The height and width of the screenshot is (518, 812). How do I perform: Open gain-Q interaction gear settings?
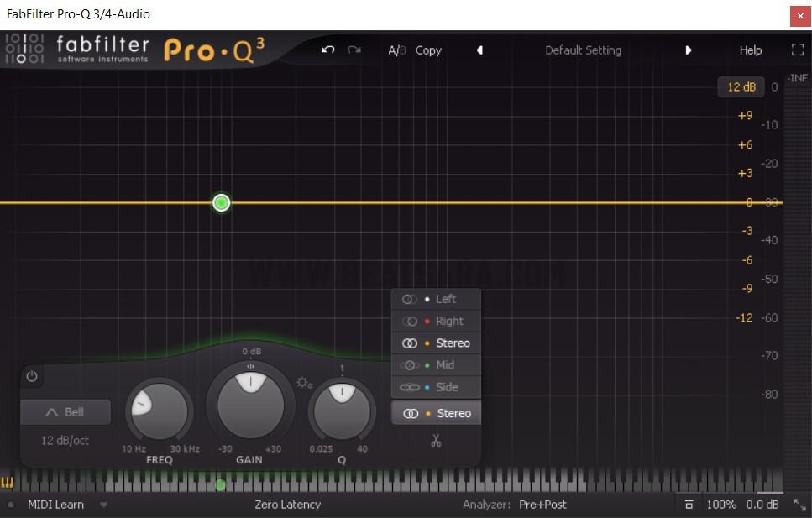304,383
